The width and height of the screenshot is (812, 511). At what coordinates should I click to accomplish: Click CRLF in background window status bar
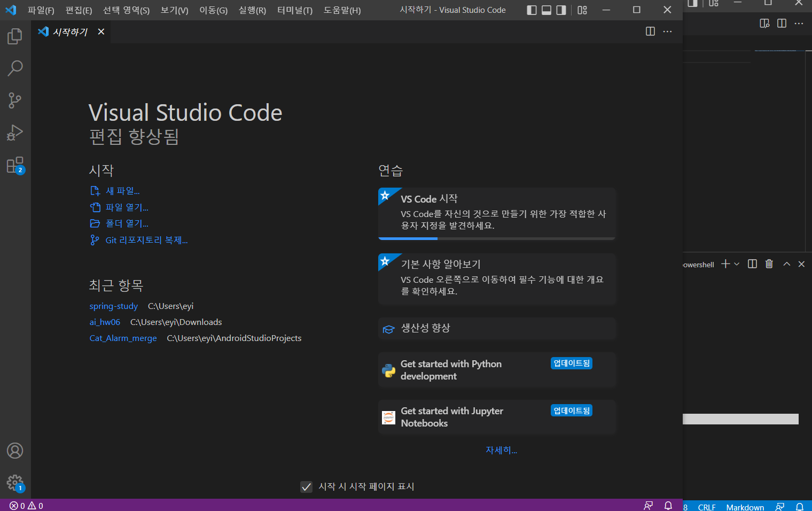707,507
